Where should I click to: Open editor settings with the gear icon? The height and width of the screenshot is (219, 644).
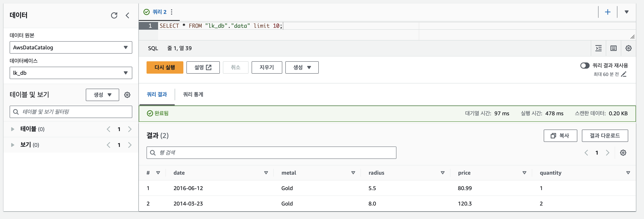[x=628, y=48]
